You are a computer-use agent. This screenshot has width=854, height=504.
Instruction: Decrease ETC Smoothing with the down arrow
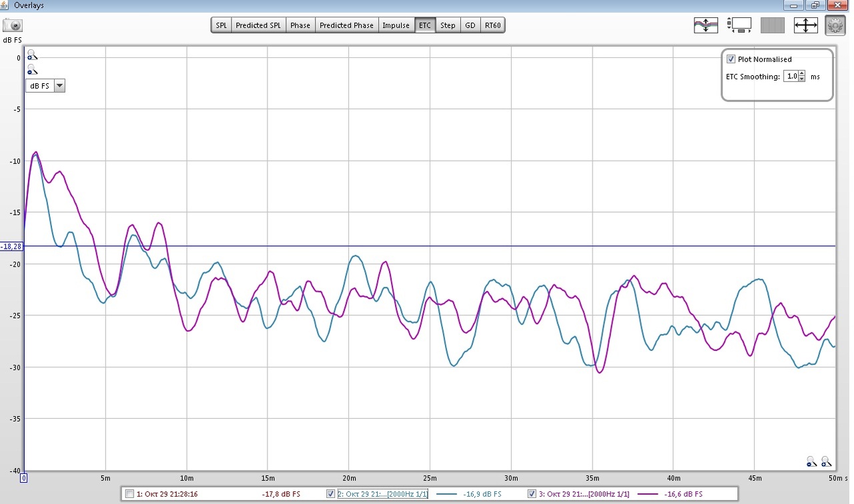click(802, 79)
